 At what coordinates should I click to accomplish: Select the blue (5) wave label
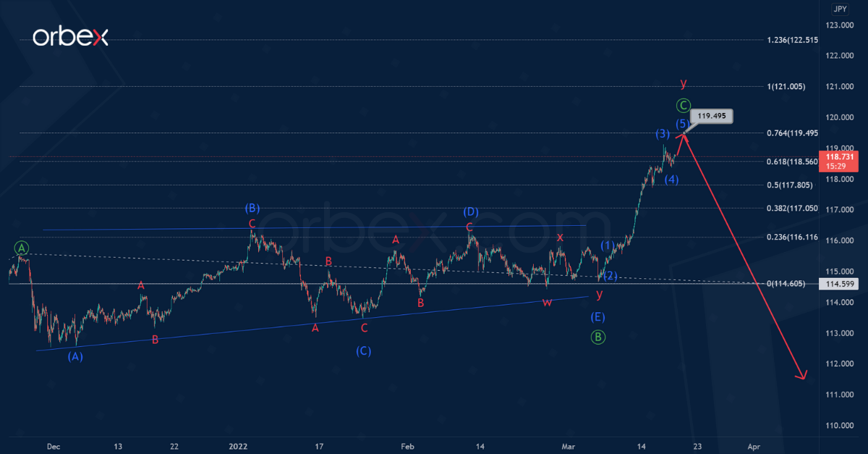click(682, 123)
